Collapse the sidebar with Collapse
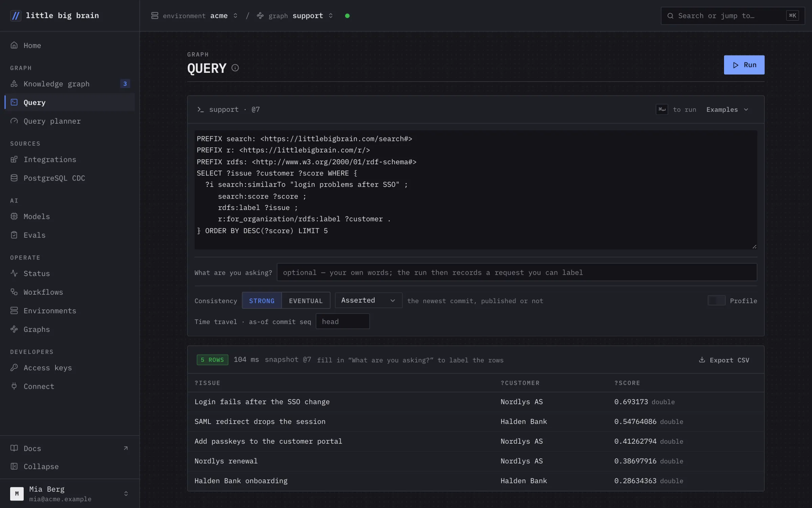This screenshot has width=812, height=508. click(70, 466)
